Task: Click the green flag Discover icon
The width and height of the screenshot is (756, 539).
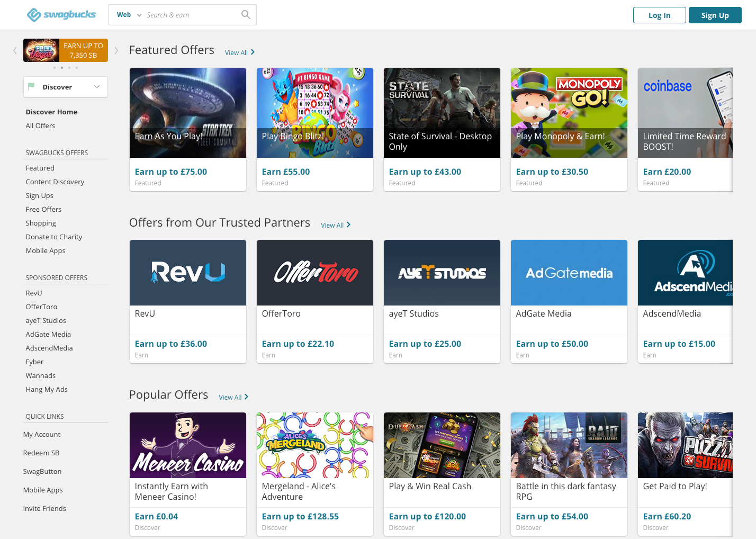Action: click(31, 86)
